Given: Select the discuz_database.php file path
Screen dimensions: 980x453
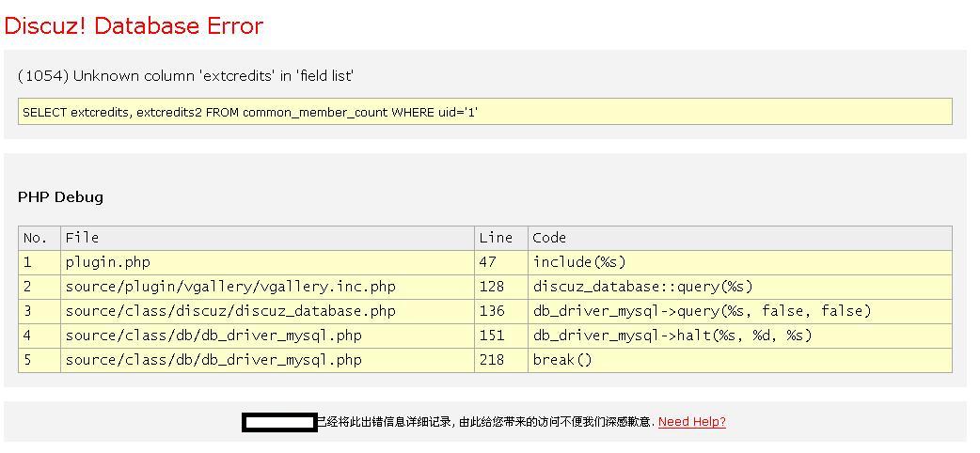Looking at the screenshot, I should click(230, 311).
